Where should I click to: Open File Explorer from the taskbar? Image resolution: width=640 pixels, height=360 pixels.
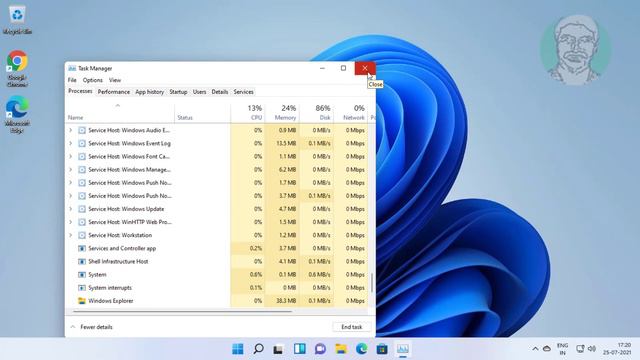coord(341,349)
